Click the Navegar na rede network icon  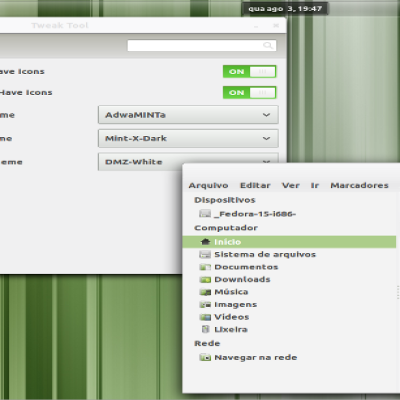(x=205, y=357)
